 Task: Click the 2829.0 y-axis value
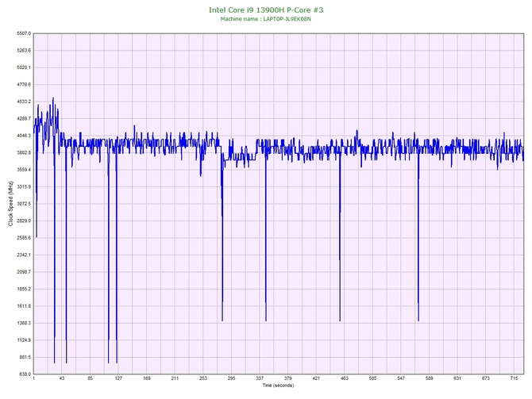(x=24, y=221)
